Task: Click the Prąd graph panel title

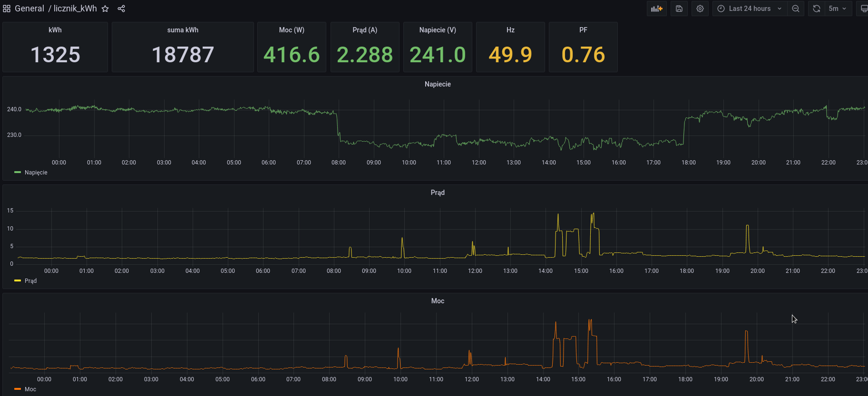Action: 437,193
